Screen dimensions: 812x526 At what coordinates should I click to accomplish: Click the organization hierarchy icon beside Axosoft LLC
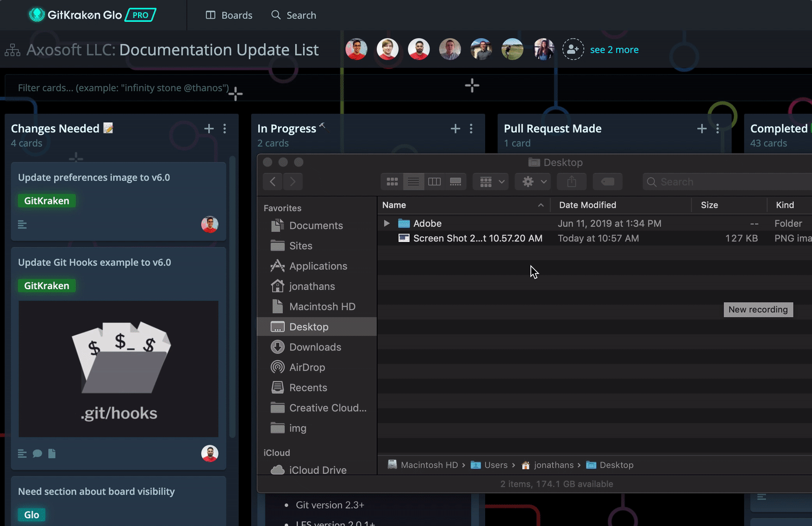pyautogui.click(x=12, y=50)
